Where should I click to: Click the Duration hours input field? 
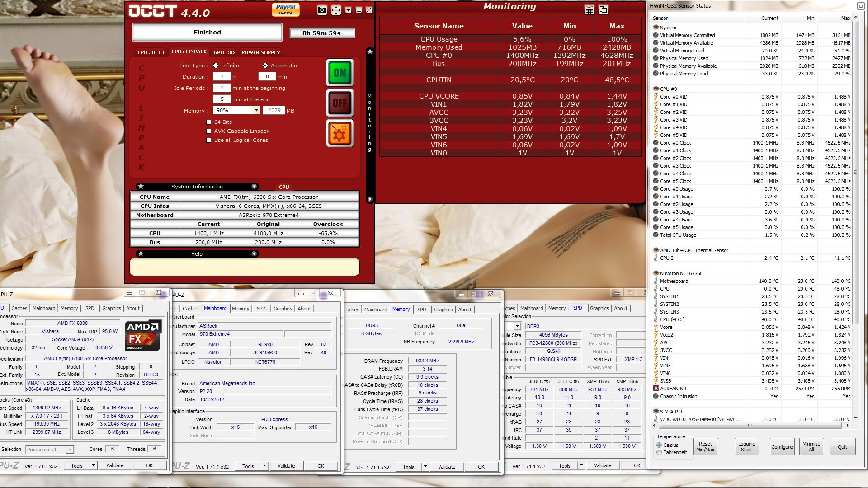coord(222,77)
